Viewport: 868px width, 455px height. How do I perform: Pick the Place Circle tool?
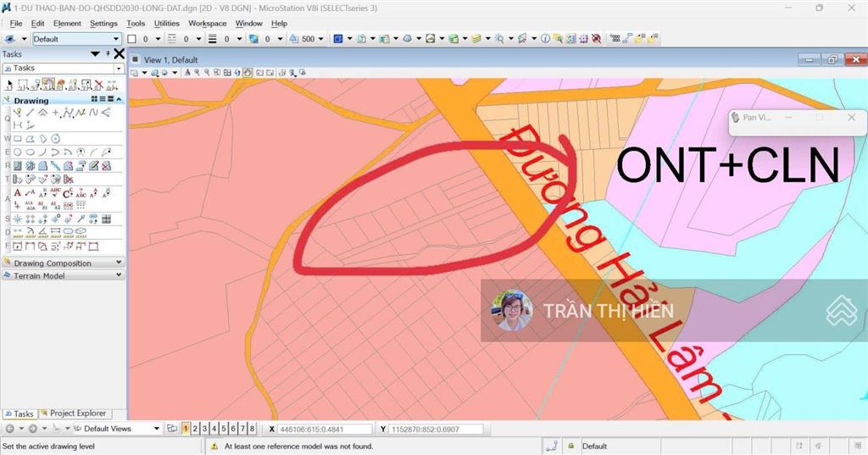click(18, 153)
